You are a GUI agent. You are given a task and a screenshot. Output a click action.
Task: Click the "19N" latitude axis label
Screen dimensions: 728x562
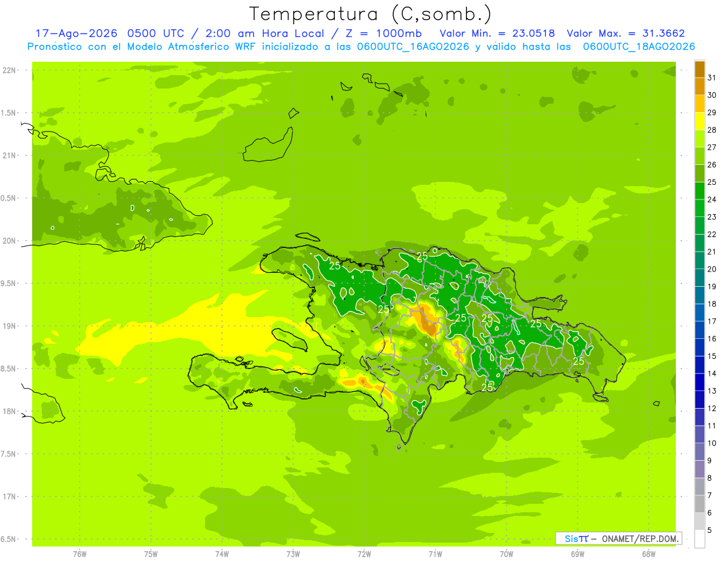pos(9,326)
